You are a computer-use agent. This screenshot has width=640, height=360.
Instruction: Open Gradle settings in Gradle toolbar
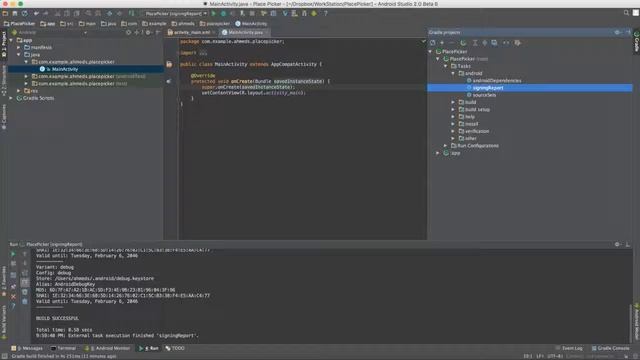pos(518,42)
